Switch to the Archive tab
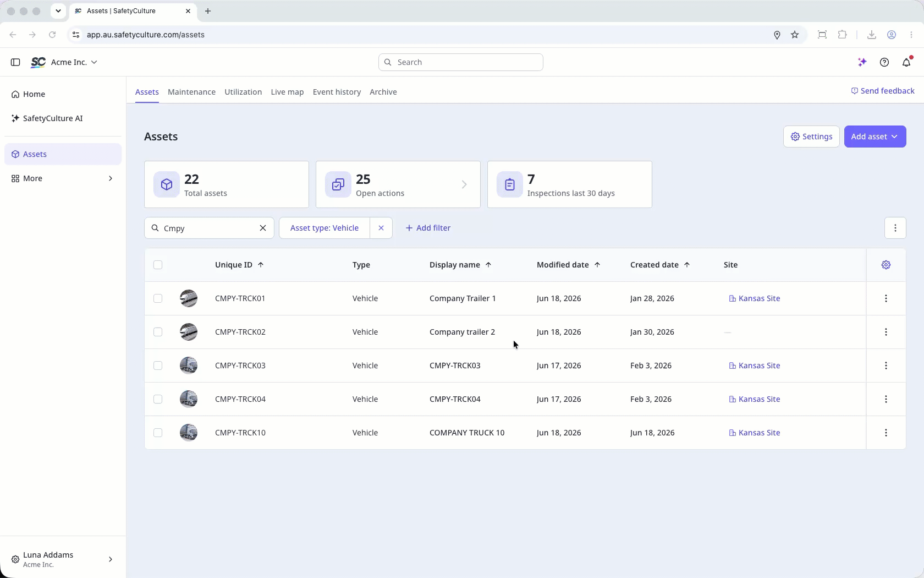This screenshot has height=578, width=924. (383, 92)
